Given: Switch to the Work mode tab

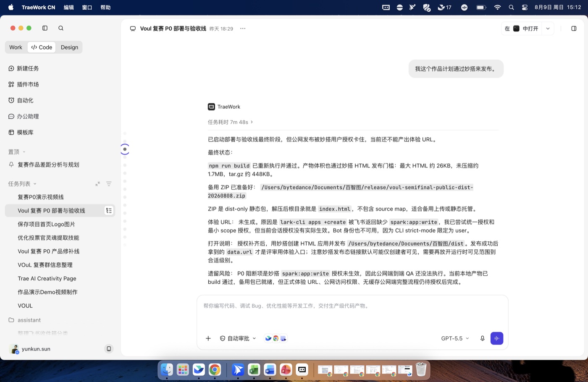Looking at the screenshot, I should [16, 47].
